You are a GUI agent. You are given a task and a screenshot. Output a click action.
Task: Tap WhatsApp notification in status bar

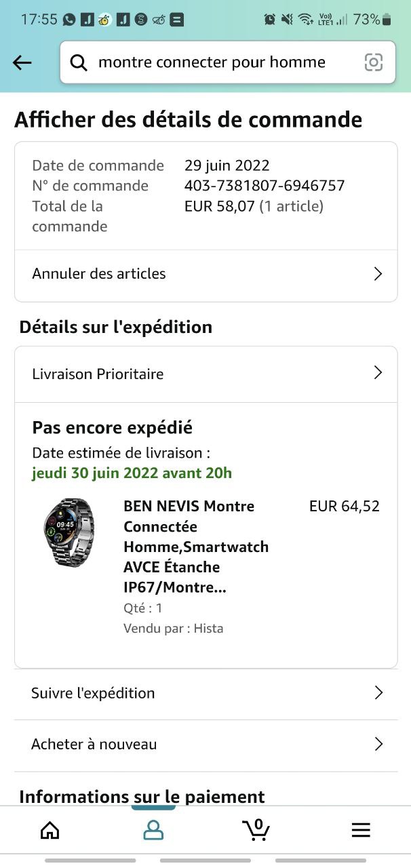[x=69, y=20]
